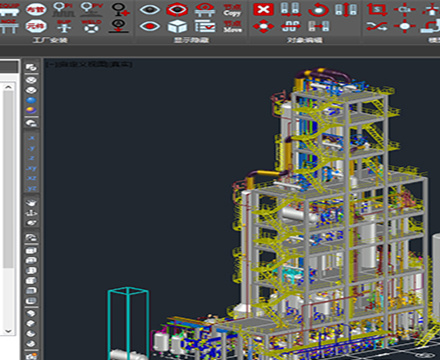This screenshot has width=440, height=360.
Task: Click the red X delete icon
Action: [263, 9]
